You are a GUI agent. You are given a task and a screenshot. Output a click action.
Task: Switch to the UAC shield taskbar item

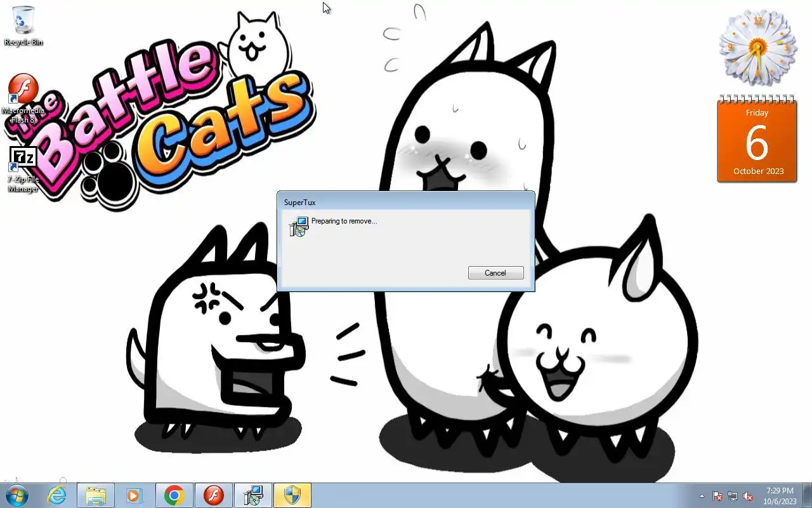point(292,495)
